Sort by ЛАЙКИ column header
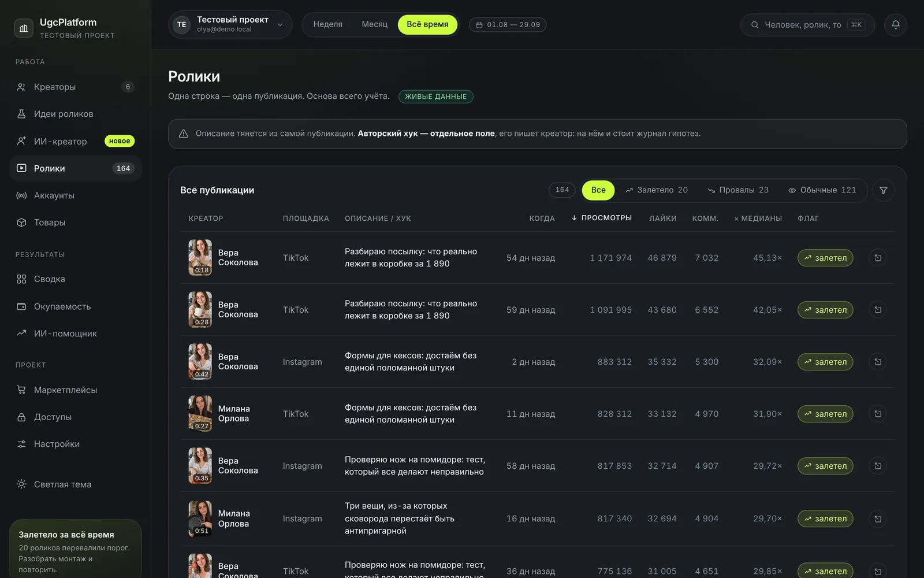Image resolution: width=924 pixels, height=578 pixels. [662, 218]
